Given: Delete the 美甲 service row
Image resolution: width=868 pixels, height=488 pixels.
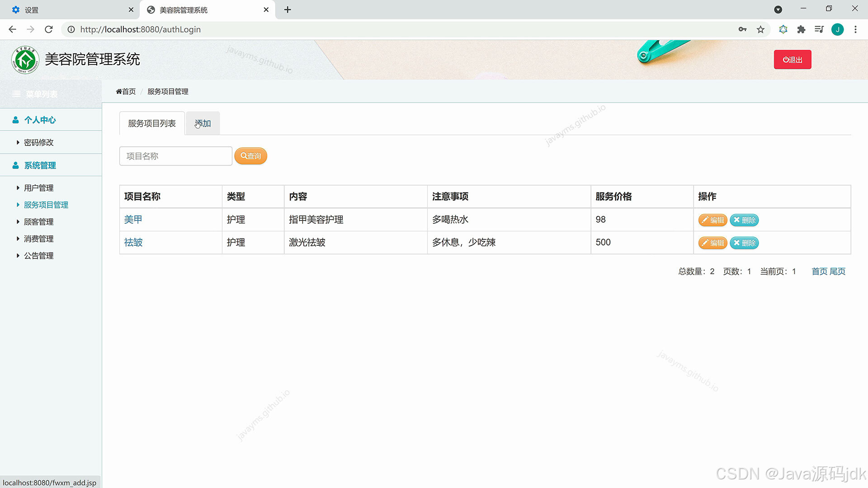Looking at the screenshot, I should tap(744, 220).
